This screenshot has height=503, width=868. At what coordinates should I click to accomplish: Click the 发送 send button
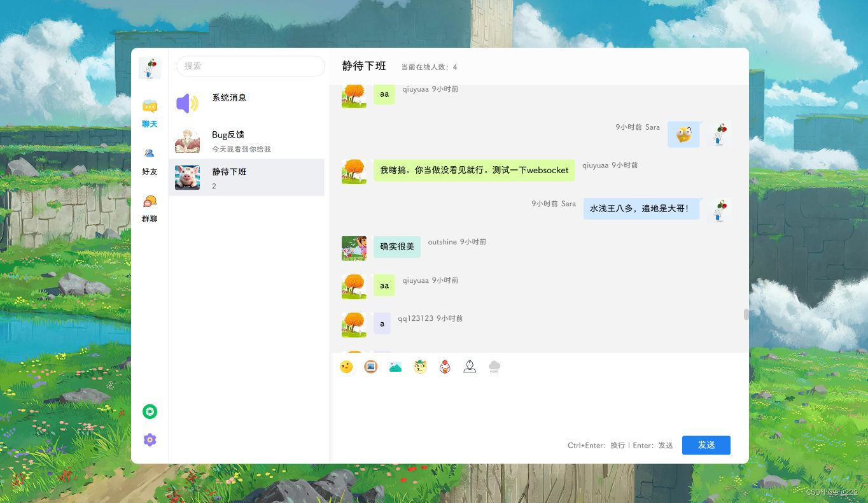[706, 445]
